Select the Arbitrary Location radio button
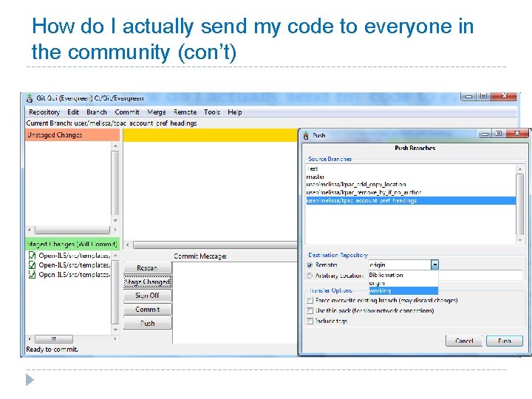 pos(310,276)
